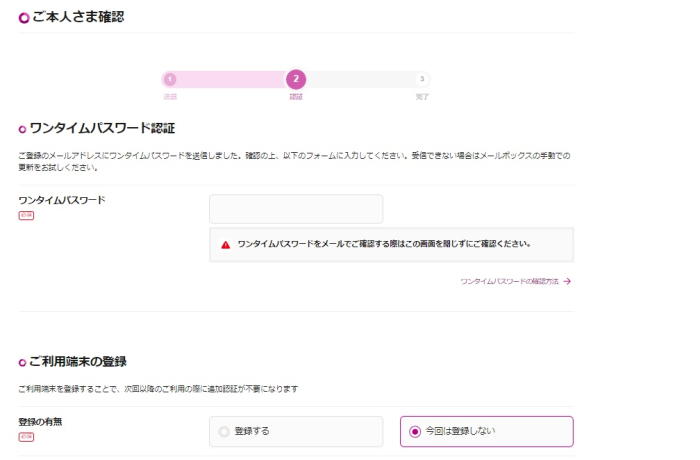Click step 1 circle in progress indicator
The height and width of the screenshot is (460, 700).
pos(170,79)
